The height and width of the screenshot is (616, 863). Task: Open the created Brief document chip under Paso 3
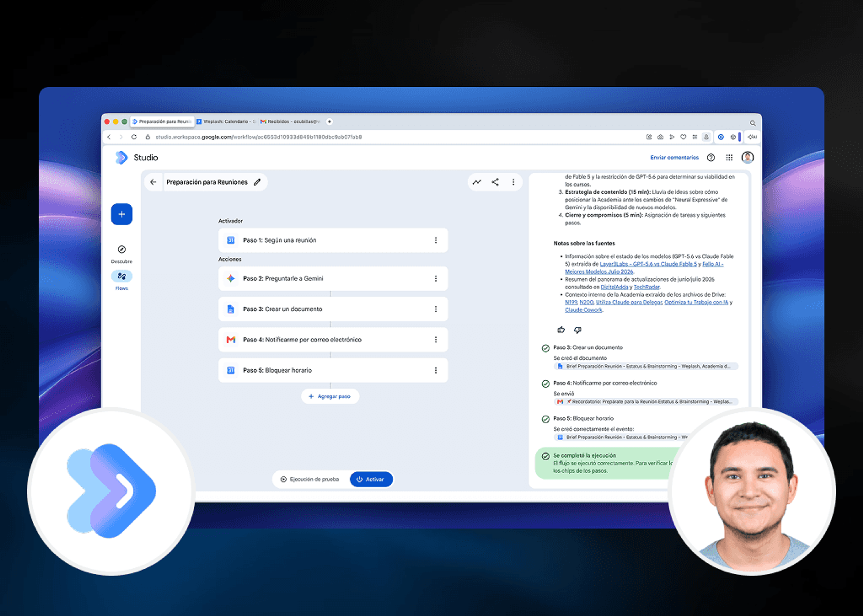tap(646, 366)
